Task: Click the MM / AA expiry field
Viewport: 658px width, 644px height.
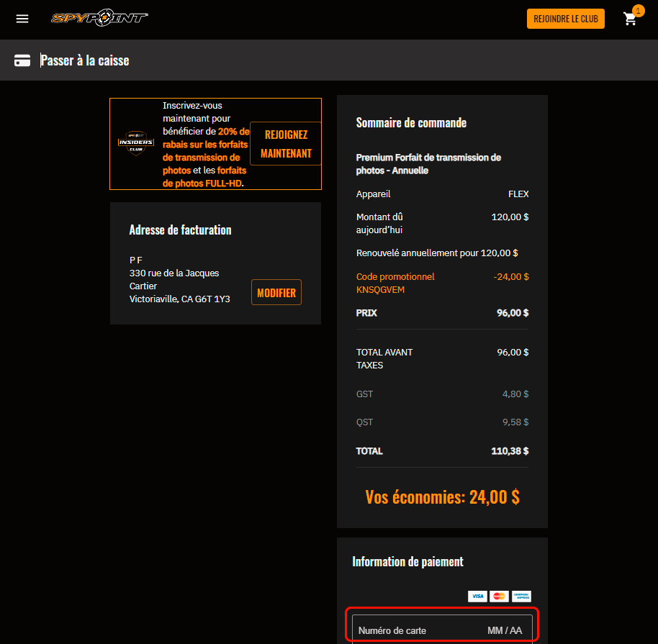Action: [505, 630]
